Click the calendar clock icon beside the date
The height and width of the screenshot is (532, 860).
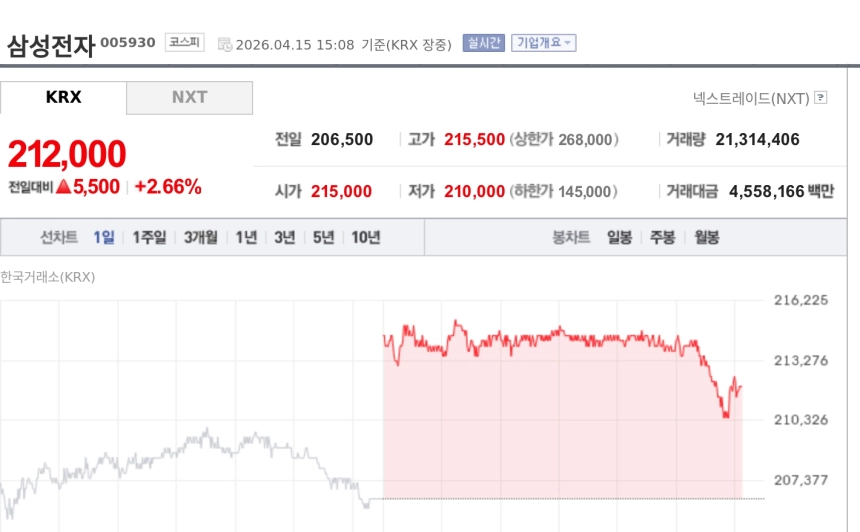[225, 44]
